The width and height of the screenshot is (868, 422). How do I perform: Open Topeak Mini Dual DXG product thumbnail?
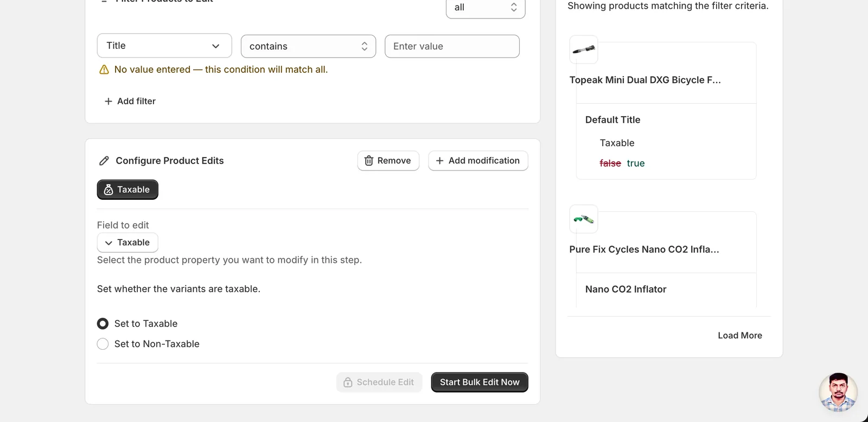tap(584, 49)
